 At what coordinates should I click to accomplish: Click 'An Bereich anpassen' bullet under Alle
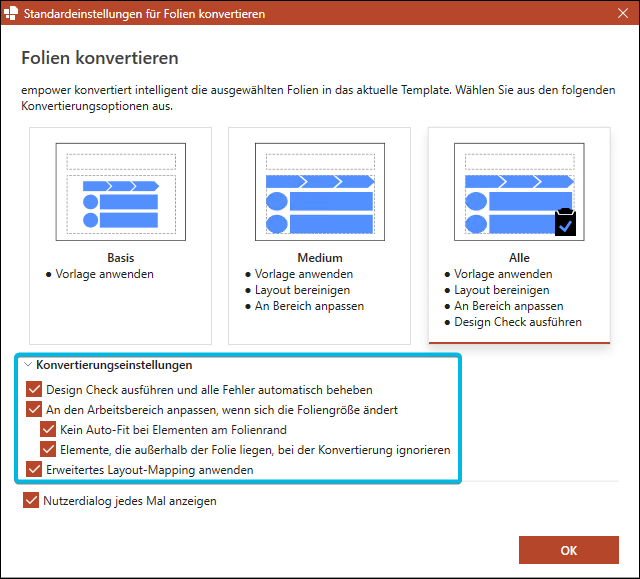tap(509, 306)
